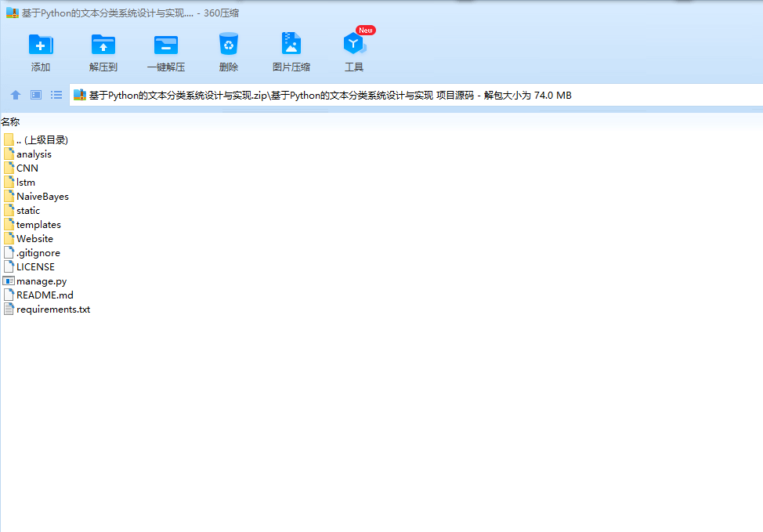Click the 添加 (Add) toolbar icon
The height and width of the screenshot is (532, 763).
(x=41, y=45)
